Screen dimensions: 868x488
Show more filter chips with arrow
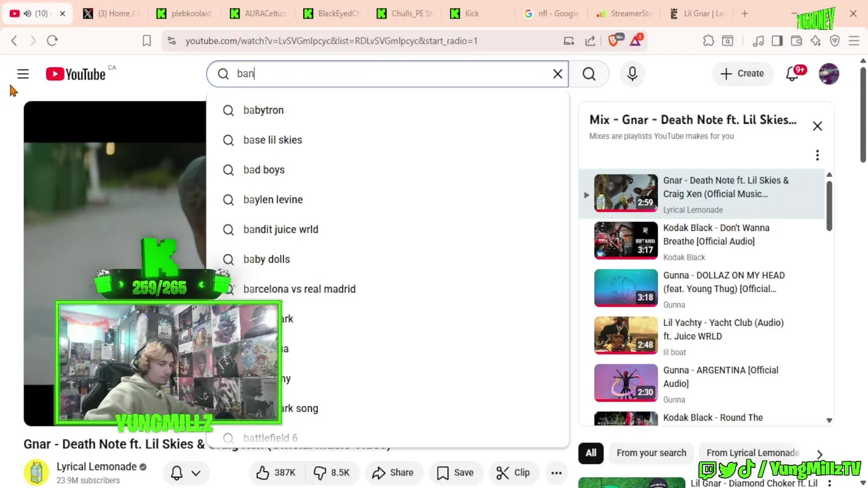tap(819, 453)
